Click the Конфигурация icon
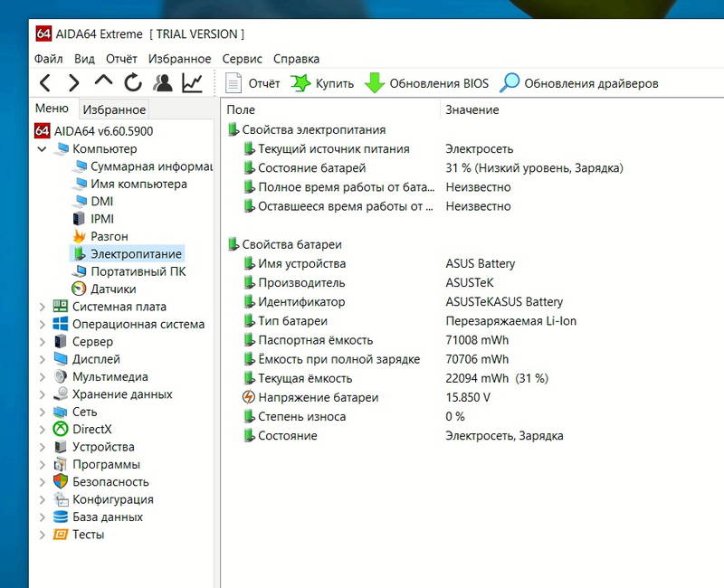The height and width of the screenshot is (588, 724). pyautogui.click(x=61, y=499)
